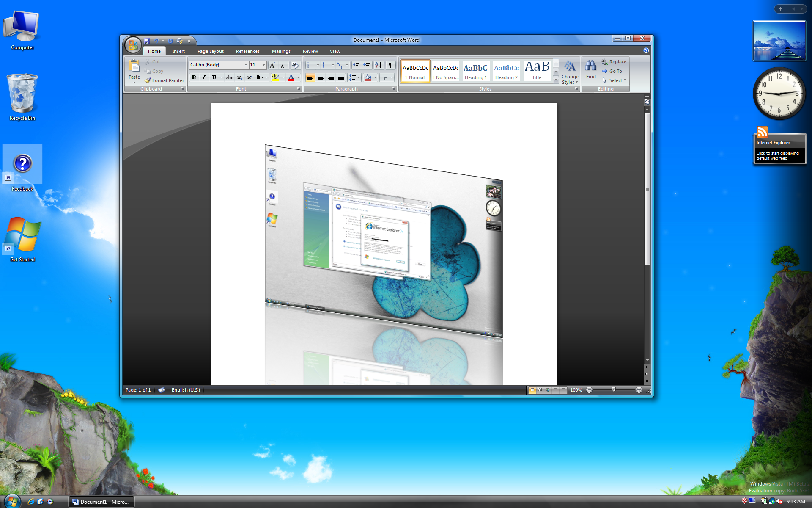This screenshot has width=812, height=508.
Task: Toggle underline formatting
Action: point(214,77)
